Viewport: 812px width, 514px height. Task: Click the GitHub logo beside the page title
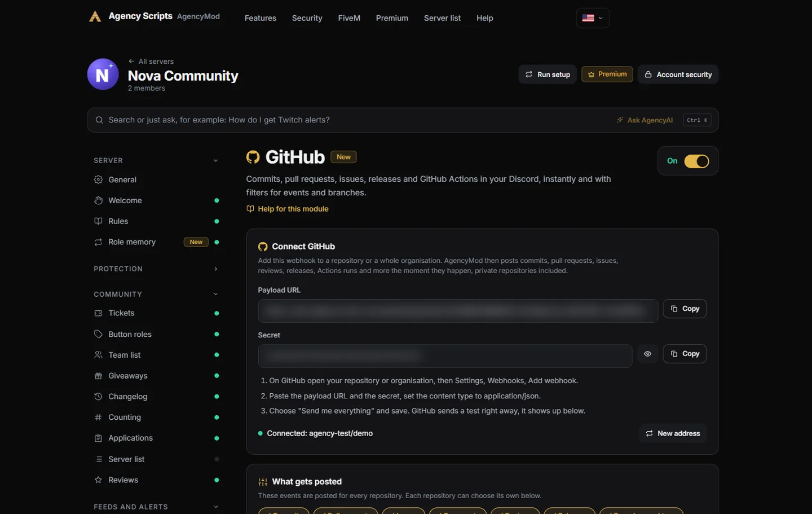253,157
